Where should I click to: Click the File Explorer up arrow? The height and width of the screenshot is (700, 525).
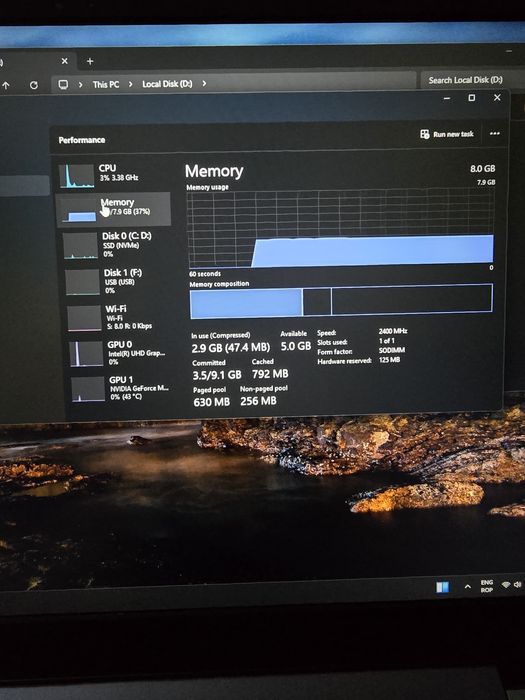pos(6,85)
